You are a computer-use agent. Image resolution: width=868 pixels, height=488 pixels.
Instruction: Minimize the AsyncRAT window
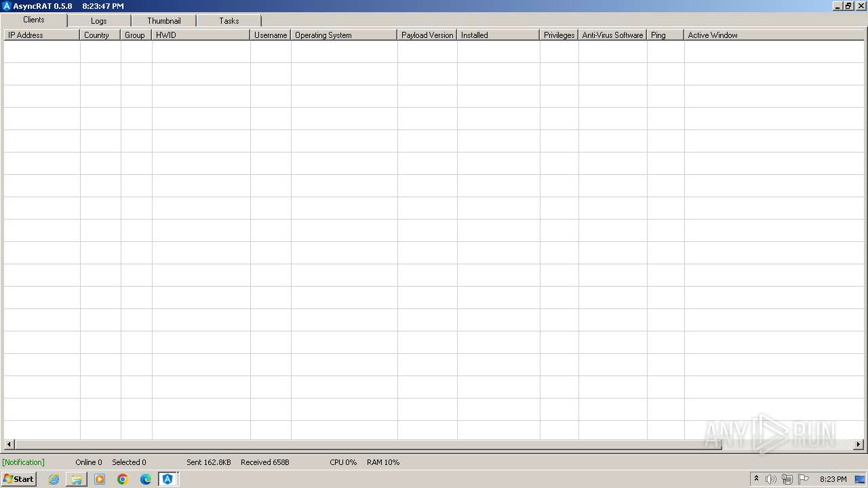point(837,6)
